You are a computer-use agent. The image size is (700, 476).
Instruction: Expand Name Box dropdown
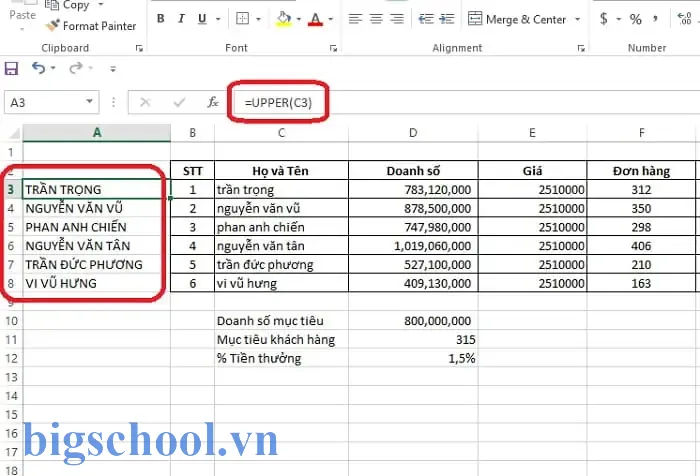pyautogui.click(x=90, y=102)
